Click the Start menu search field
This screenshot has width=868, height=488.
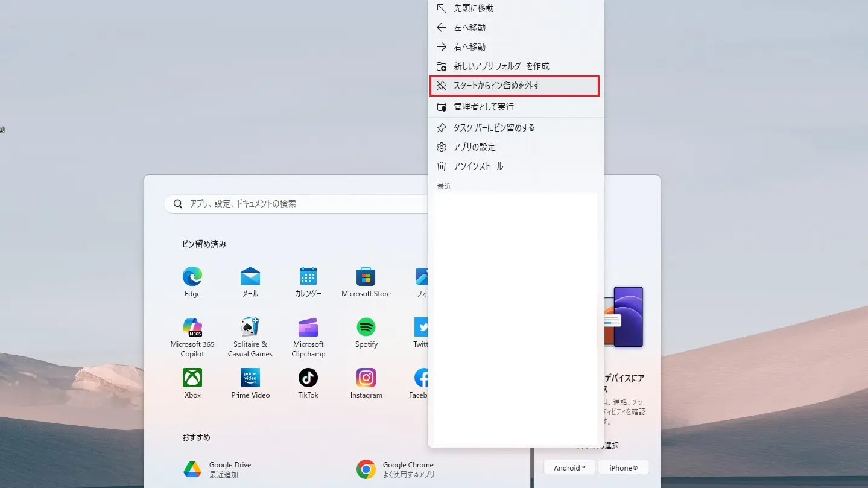297,204
